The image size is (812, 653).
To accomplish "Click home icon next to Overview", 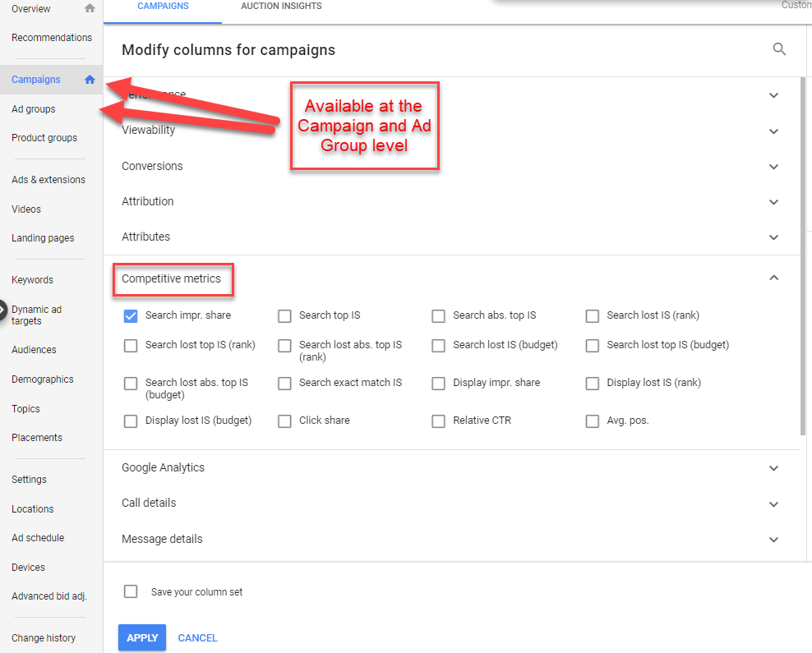I will click(90, 9).
